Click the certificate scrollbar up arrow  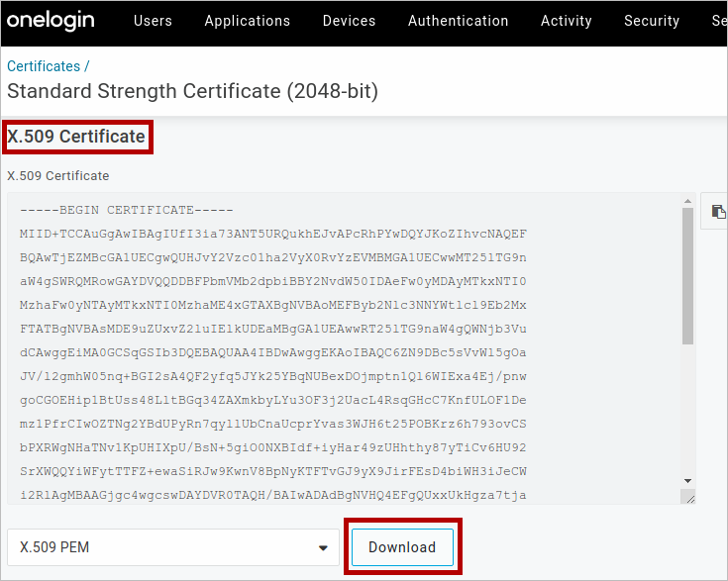(687, 202)
